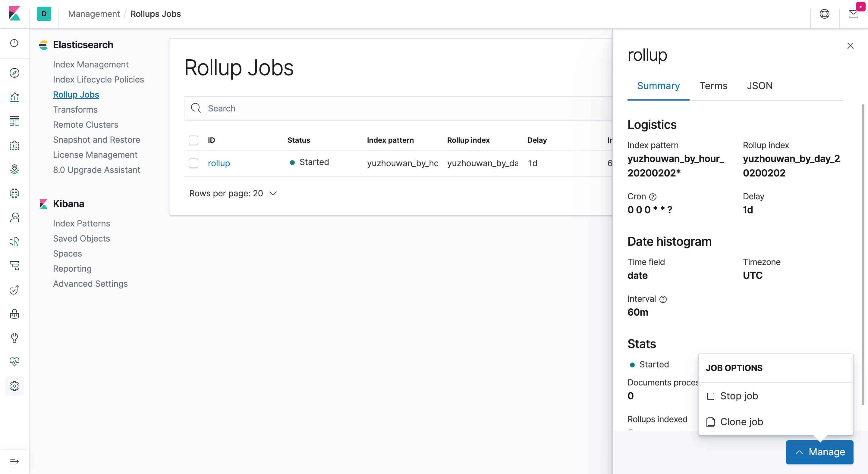
Task: Switch to the JSON tab
Action: [759, 86]
